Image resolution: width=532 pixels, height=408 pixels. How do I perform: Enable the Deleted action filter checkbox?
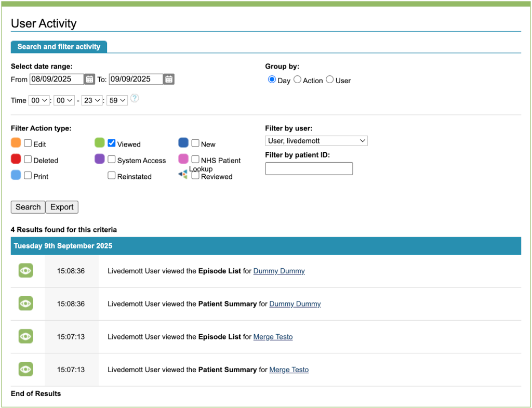(x=28, y=160)
